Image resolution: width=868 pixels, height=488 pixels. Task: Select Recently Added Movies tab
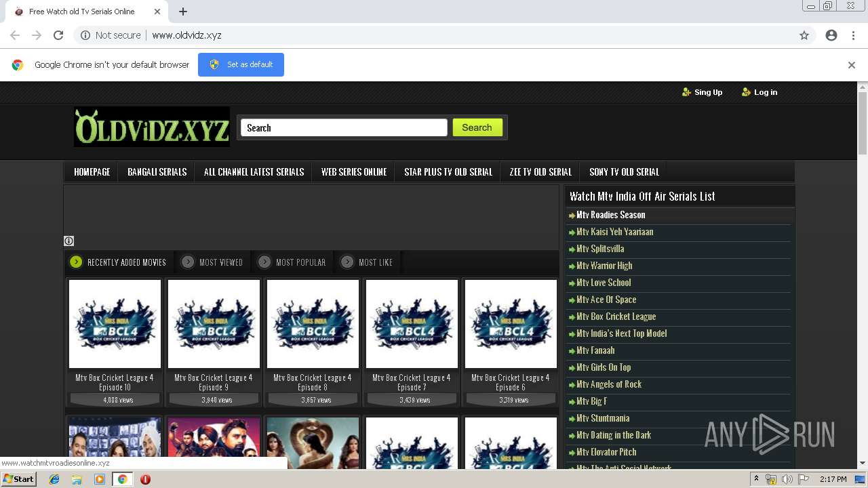tap(118, 262)
